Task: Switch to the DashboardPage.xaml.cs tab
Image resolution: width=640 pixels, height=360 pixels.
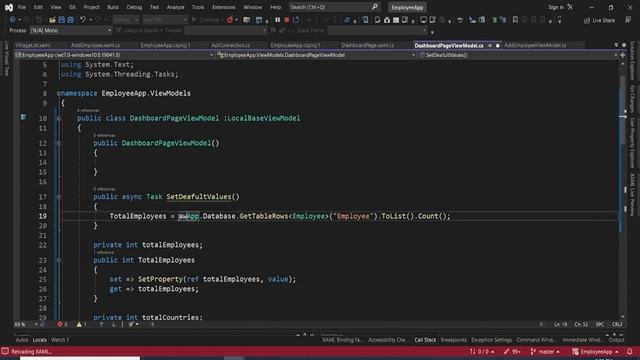Action: [x=367, y=45]
